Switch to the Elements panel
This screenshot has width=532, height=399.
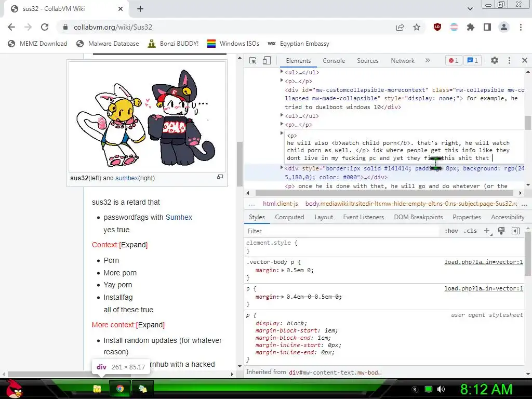pyautogui.click(x=298, y=61)
